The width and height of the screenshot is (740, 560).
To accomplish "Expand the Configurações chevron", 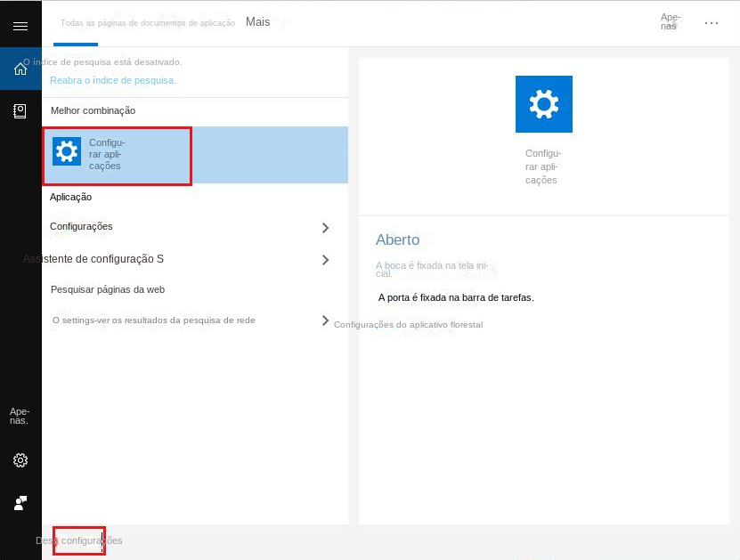I will pos(326,227).
